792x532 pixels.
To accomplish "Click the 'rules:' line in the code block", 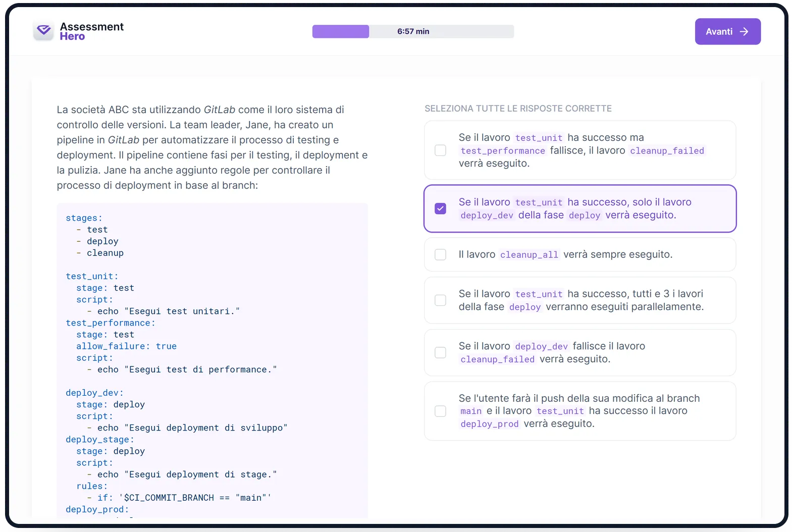I will 92,486.
